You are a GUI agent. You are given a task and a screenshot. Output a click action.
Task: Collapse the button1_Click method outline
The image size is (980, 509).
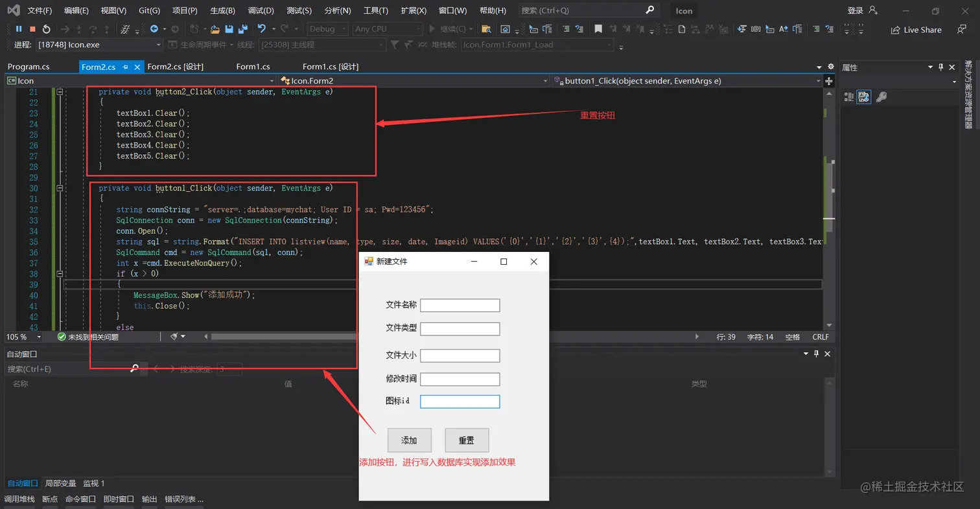(x=60, y=188)
